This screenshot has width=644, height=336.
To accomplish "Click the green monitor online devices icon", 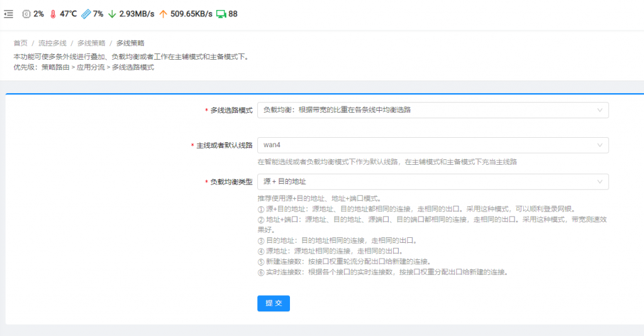I will [221, 13].
